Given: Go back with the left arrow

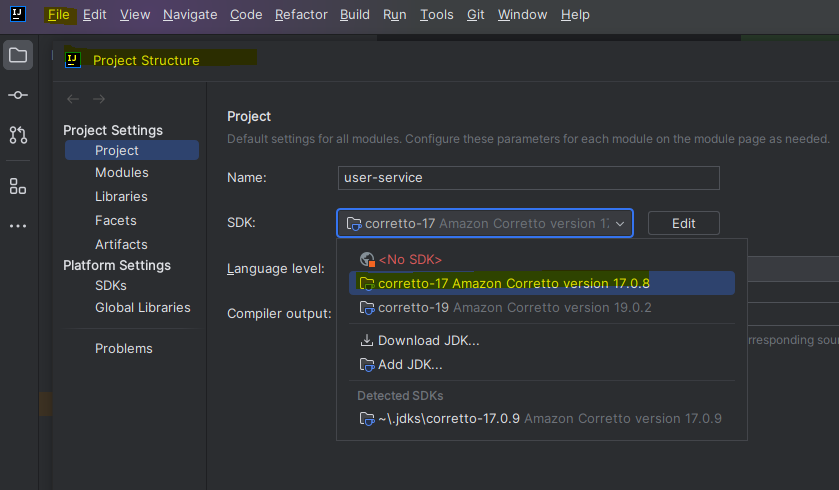Looking at the screenshot, I should click(x=73, y=99).
